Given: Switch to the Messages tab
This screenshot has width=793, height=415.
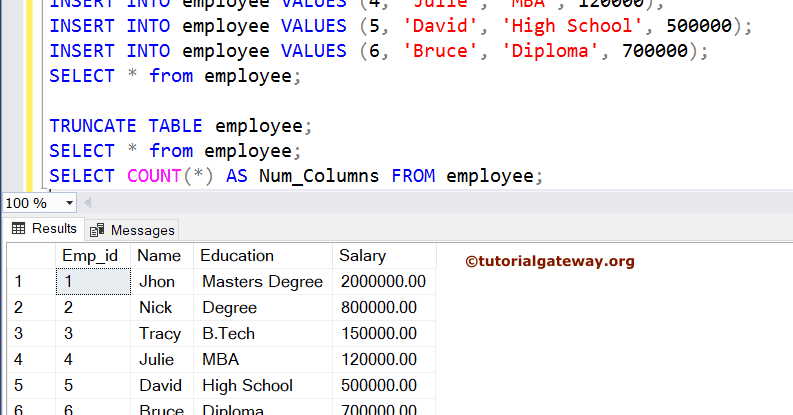Looking at the screenshot, I should point(132,230).
